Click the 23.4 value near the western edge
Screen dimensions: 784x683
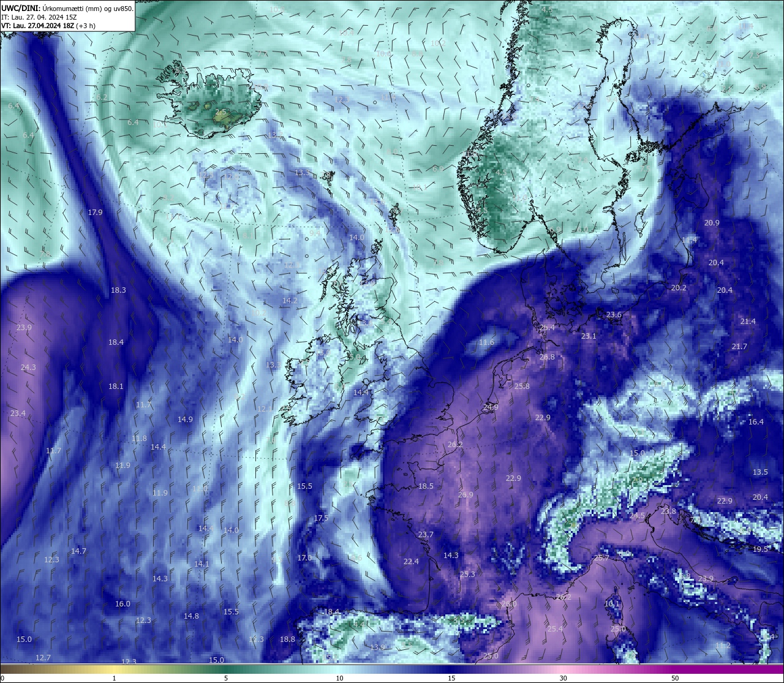(x=18, y=413)
